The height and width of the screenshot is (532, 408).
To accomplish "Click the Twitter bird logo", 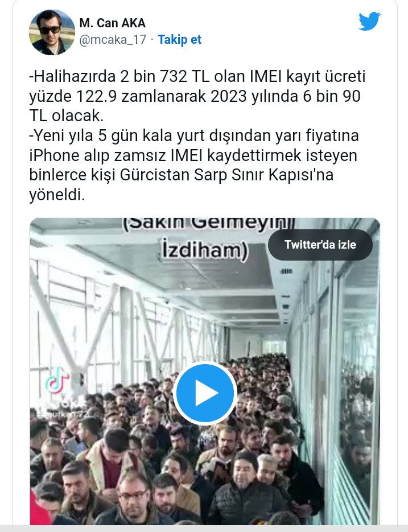I will (x=369, y=21).
